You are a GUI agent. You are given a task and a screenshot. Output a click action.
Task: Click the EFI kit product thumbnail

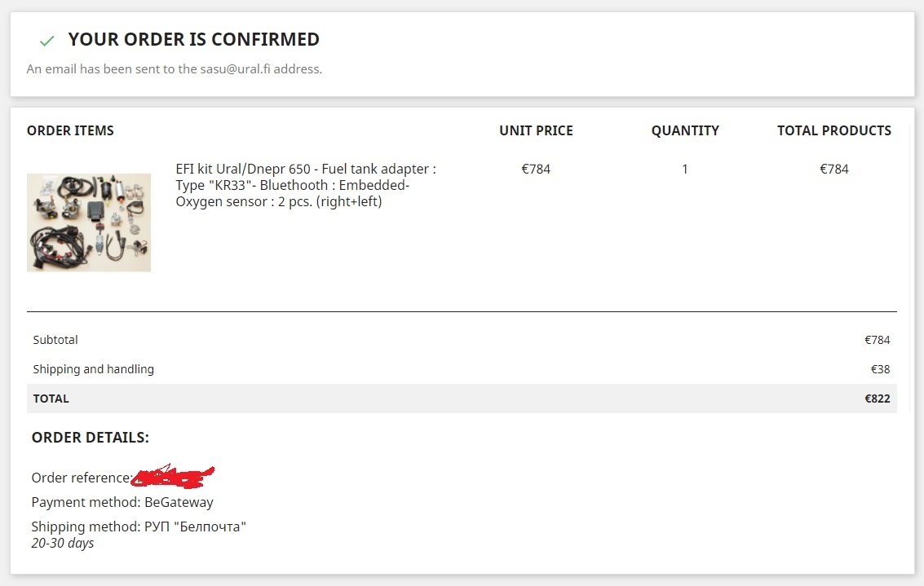(89, 223)
